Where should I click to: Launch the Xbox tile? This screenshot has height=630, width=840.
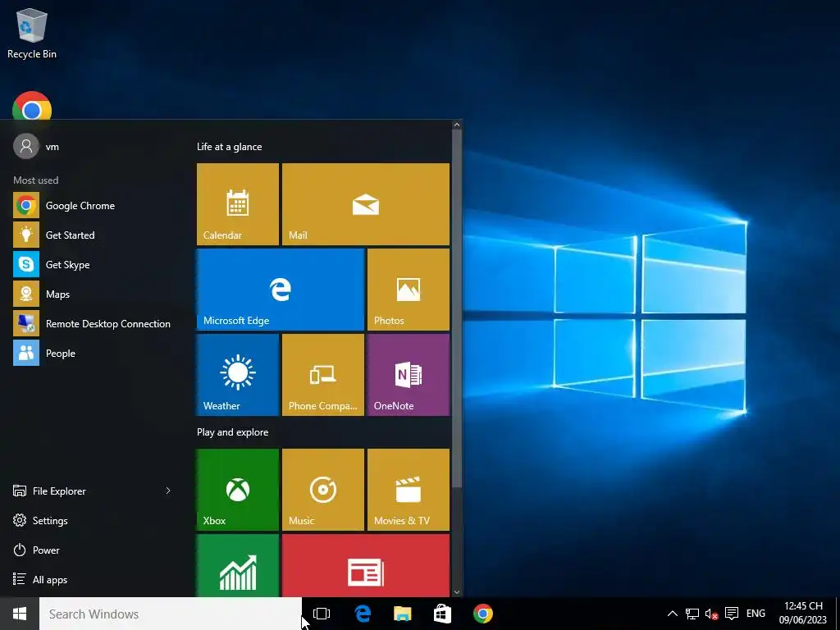pos(238,490)
